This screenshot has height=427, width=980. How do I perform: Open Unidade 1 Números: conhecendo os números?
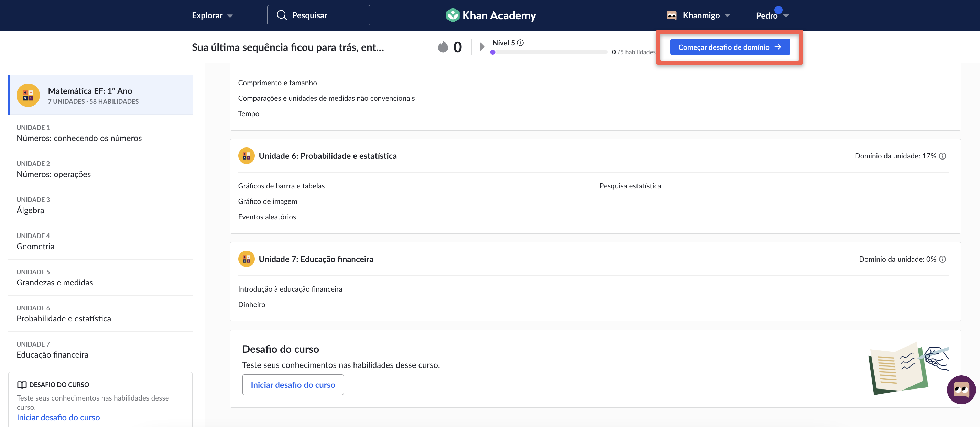coord(100,133)
